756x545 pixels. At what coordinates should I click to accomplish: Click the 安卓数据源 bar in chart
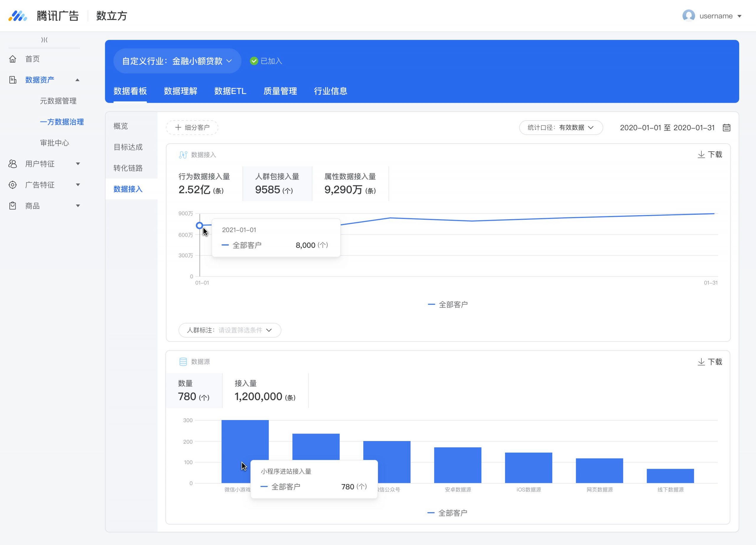pos(458,465)
